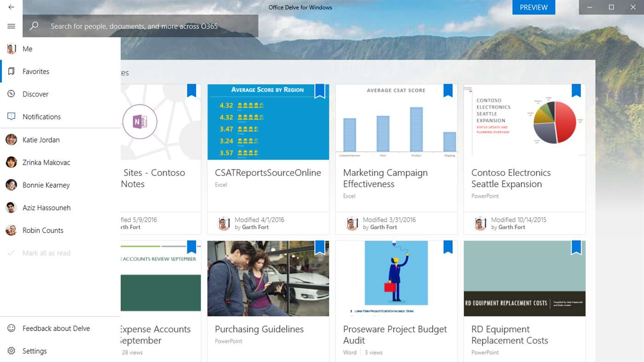Click Aziz Hassouneh's avatar
Screen dimensions: 644x362
[x=11, y=207]
